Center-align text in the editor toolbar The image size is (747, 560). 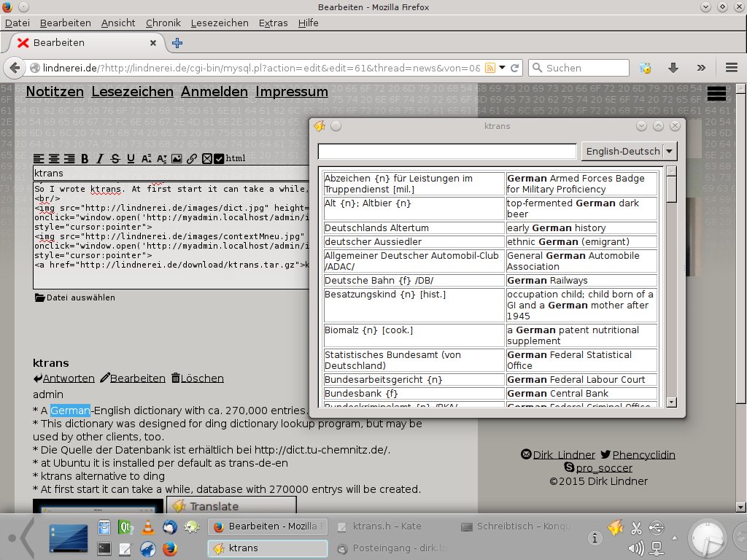(54, 159)
